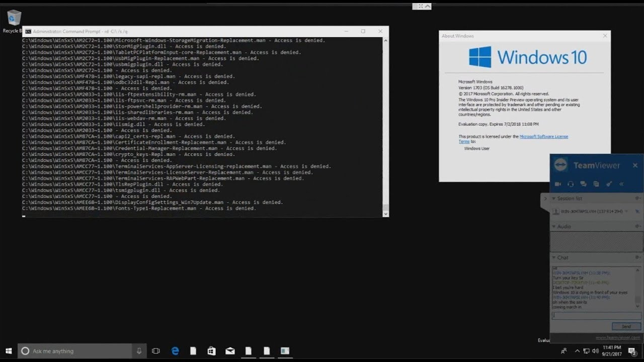Click chat scrollbar down arrow
This screenshot has height=362, width=644.
pos(638,306)
